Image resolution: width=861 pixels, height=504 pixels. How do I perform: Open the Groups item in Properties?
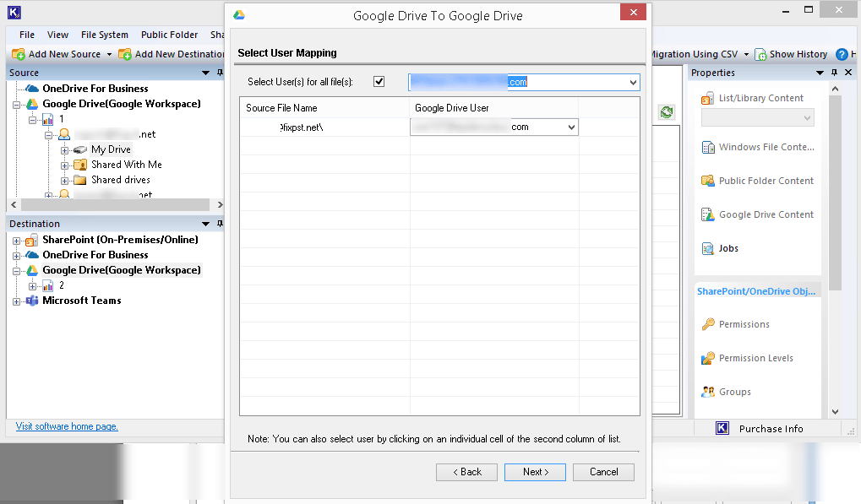(x=726, y=392)
